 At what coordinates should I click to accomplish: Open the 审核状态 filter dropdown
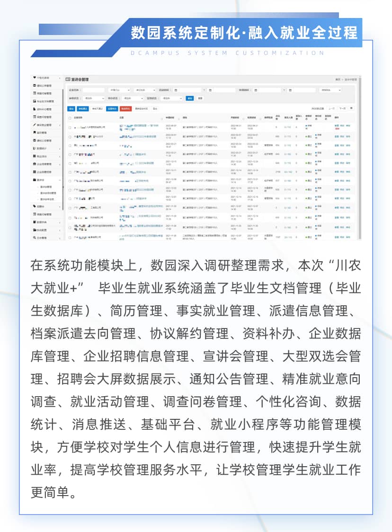click(x=94, y=98)
